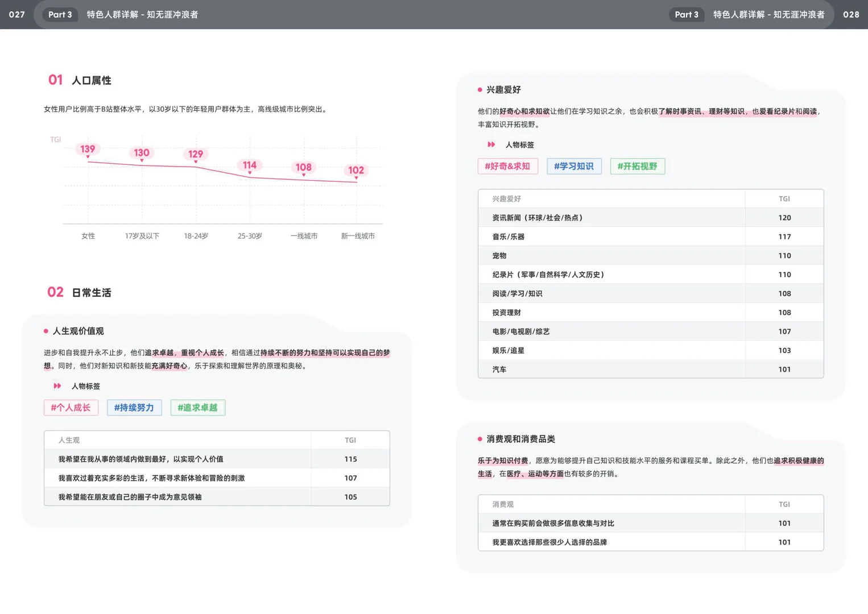Click the 一线城市 axis label
This screenshot has width=868, height=614.
pos(304,236)
